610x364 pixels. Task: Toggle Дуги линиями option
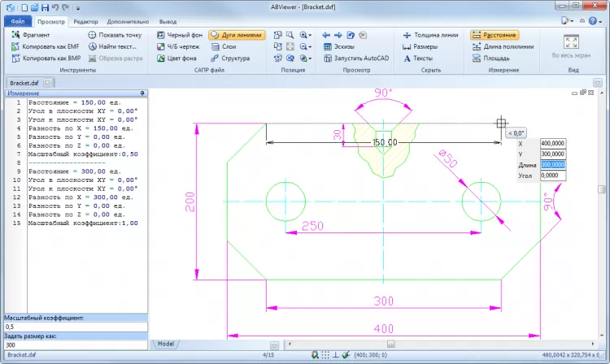(237, 35)
